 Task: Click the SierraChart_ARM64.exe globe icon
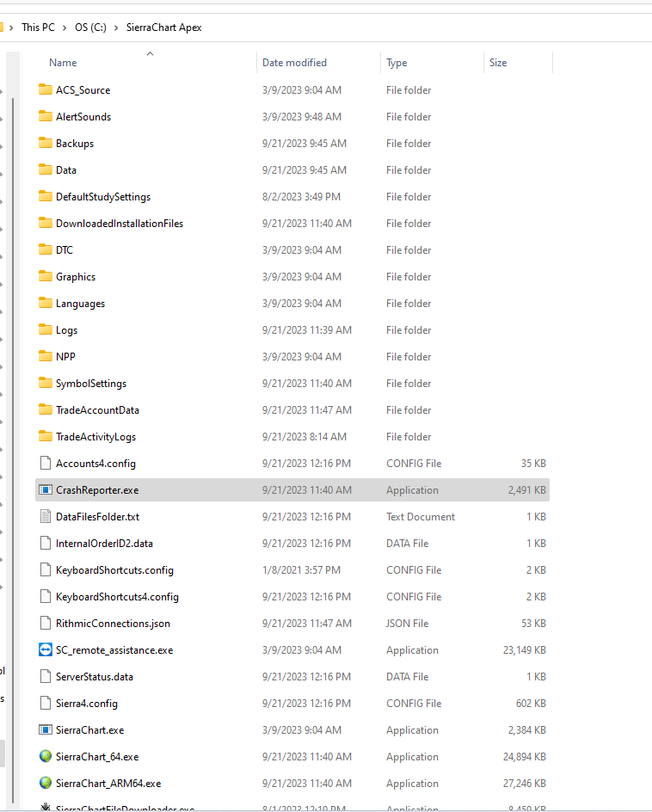(x=46, y=783)
